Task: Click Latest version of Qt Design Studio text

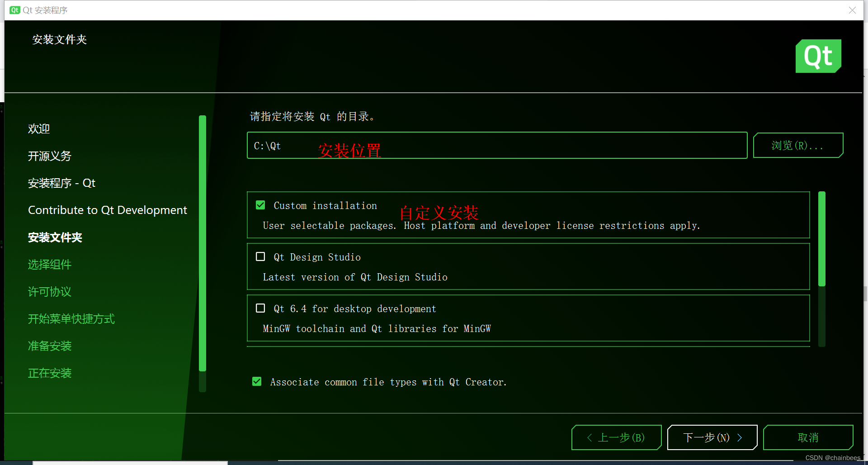Action: [x=355, y=277]
